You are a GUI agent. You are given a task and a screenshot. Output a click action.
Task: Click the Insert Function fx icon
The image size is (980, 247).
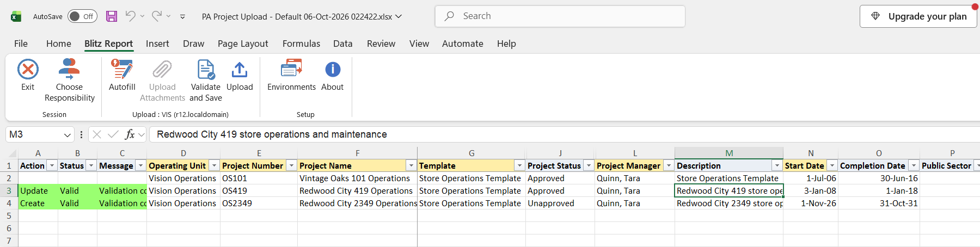(x=130, y=134)
